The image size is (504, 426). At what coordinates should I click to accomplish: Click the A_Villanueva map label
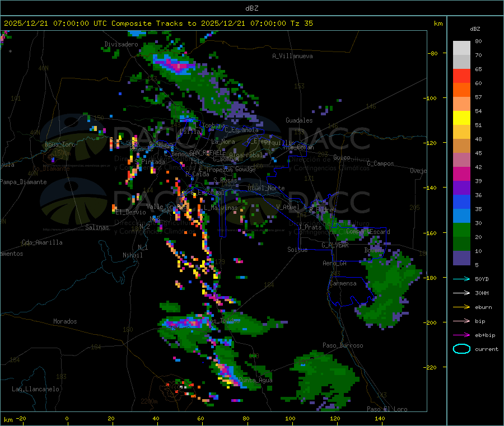(292, 56)
